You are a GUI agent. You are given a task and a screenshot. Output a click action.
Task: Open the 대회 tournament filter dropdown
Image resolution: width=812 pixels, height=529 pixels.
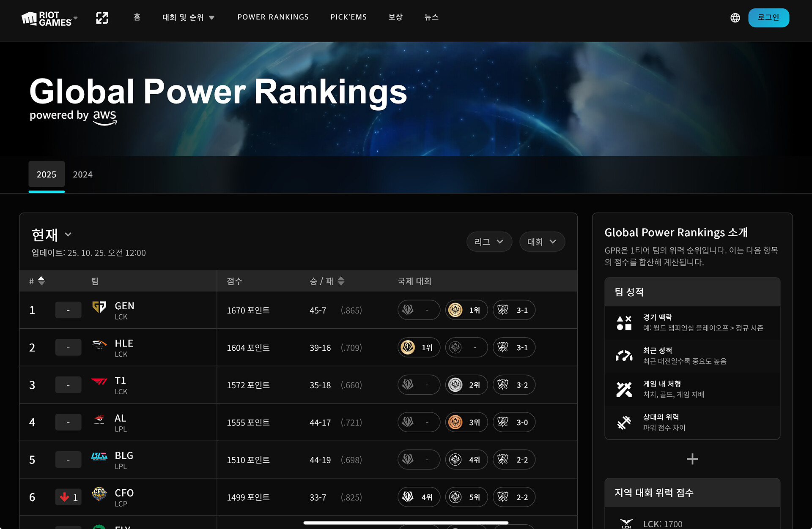[x=542, y=242]
